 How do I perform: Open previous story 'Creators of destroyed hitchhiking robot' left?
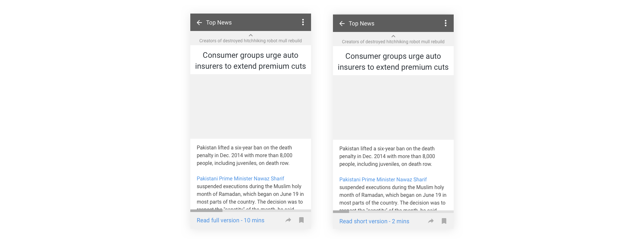click(x=251, y=41)
